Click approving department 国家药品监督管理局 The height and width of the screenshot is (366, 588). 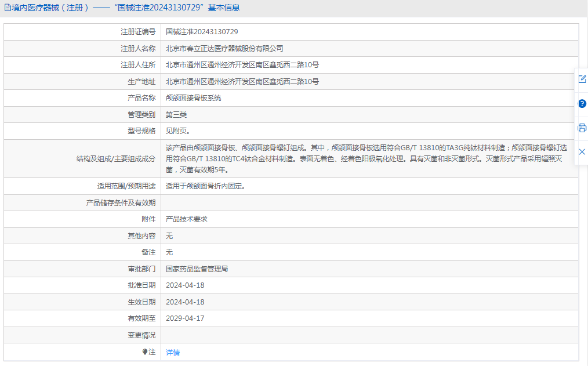[197, 269]
